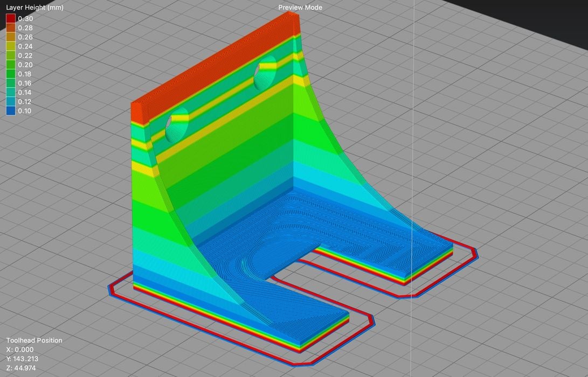Select the 0.20 mm green layer height swatch
Image resolution: width=588 pixels, height=377 pixels.
(10, 65)
